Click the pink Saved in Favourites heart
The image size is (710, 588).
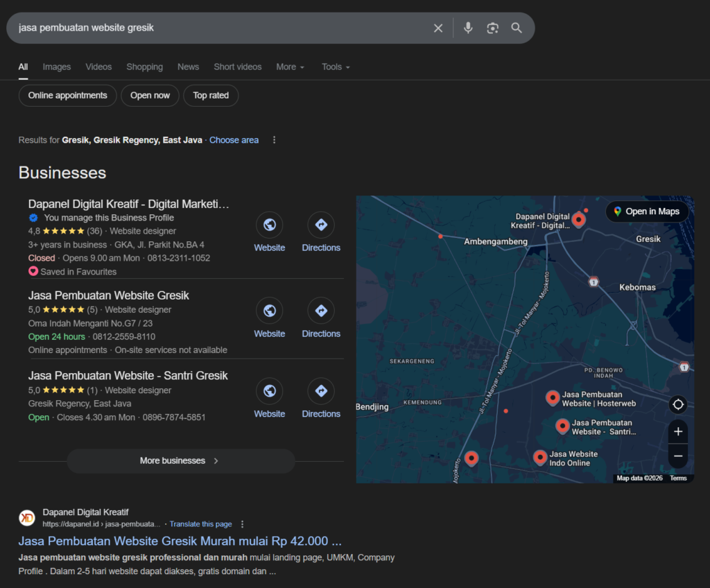coord(33,271)
